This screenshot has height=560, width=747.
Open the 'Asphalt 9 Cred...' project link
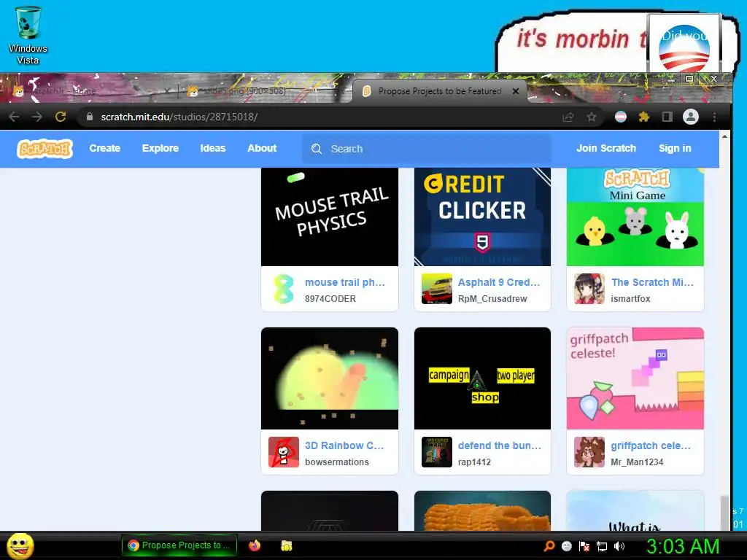click(499, 282)
